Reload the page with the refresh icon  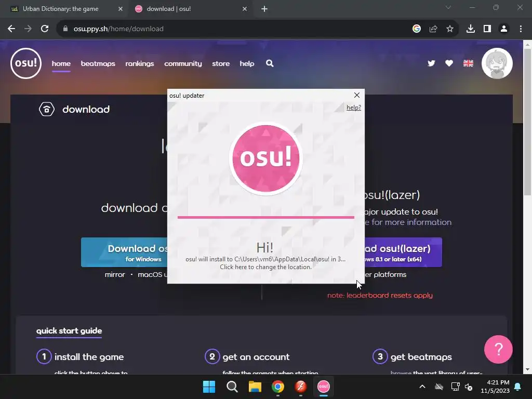point(45,29)
